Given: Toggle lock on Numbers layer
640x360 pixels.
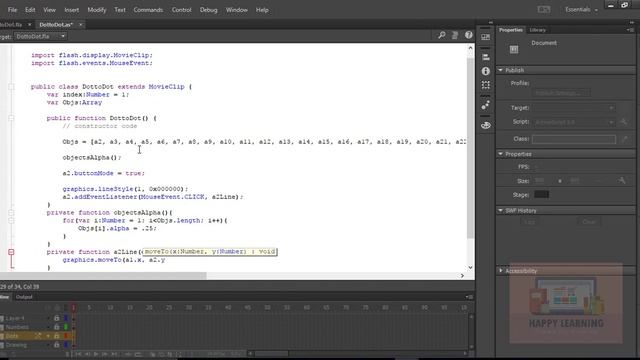Looking at the screenshot, I should [57, 327].
